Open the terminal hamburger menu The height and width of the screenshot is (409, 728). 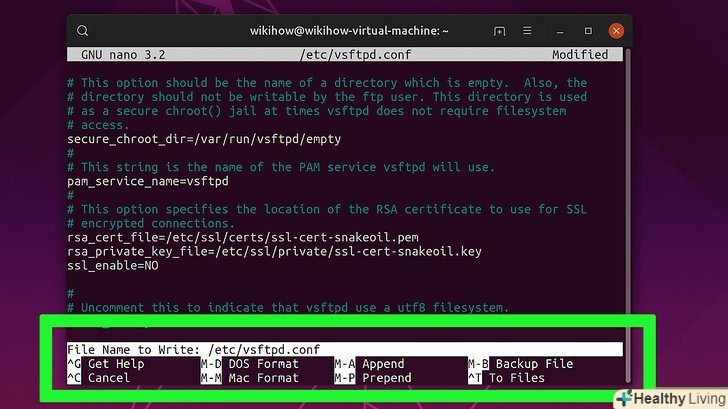(527, 31)
